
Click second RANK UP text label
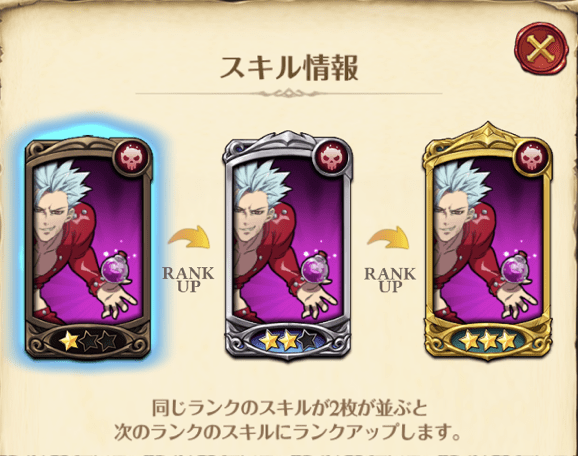(x=390, y=279)
